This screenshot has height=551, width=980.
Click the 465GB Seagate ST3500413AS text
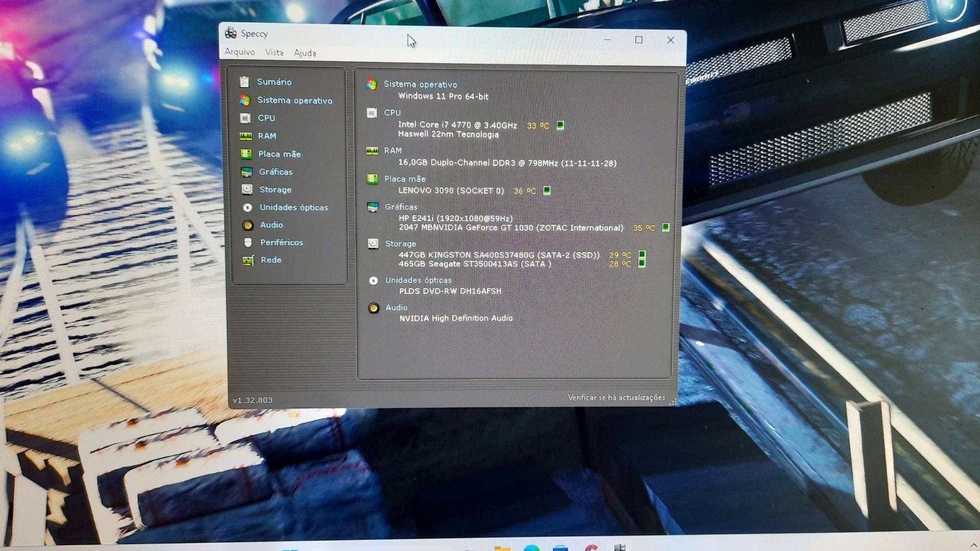475,264
